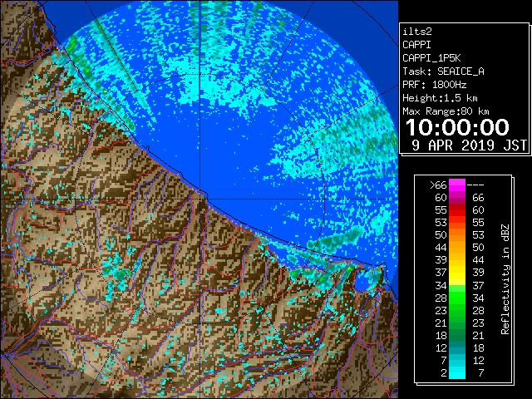
Task: Click the 10:00:00 timestamp
Action: 457,127
